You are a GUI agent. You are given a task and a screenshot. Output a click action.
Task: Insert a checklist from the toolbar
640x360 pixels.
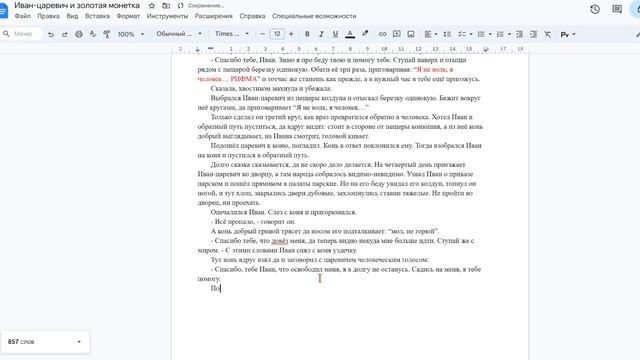pyautogui.click(x=462, y=34)
